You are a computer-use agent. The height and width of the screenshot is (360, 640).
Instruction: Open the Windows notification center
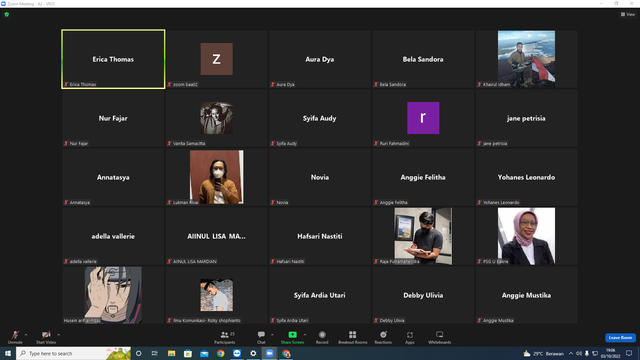629,353
